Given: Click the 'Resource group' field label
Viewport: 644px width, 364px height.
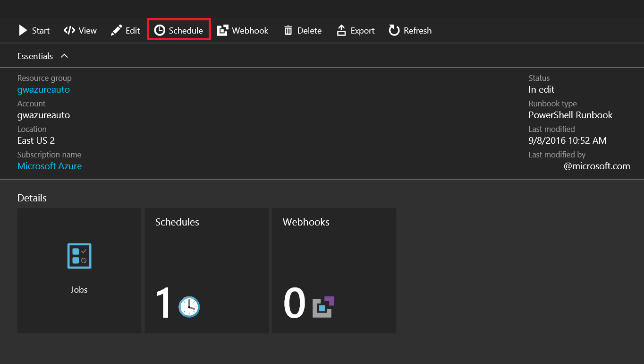Looking at the screenshot, I should click(44, 78).
